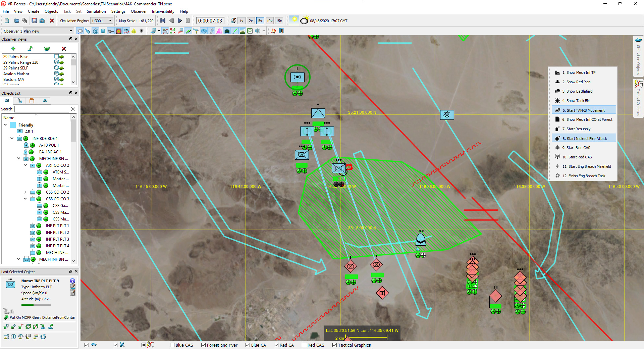Set time multiplier to 1x
644x349 pixels.
pos(241,21)
